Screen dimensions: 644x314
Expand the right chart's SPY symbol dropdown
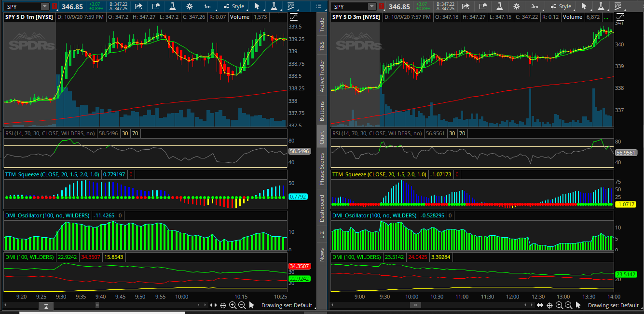pos(371,7)
